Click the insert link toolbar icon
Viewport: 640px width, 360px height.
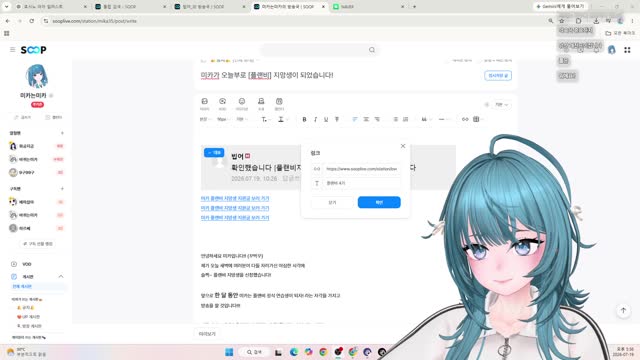click(x=465, y=119)
